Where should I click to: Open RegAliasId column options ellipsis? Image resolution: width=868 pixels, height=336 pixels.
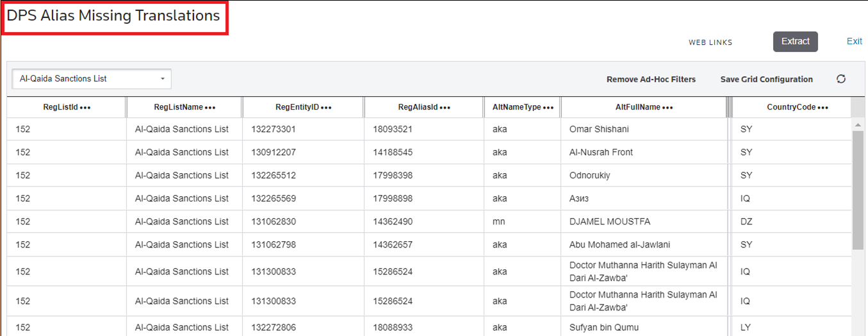(x=445, y=108)
